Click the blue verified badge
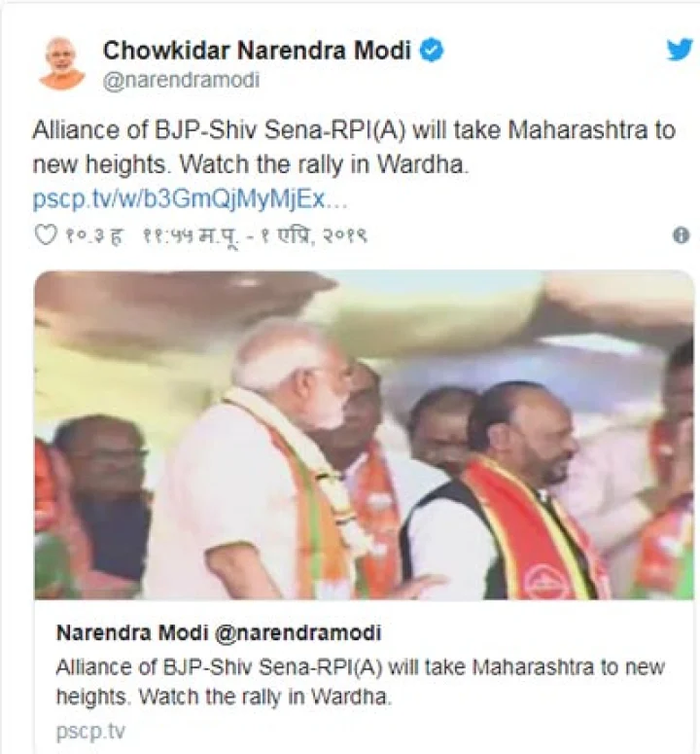Screen dimensions: 700x754 coord(432,51)
